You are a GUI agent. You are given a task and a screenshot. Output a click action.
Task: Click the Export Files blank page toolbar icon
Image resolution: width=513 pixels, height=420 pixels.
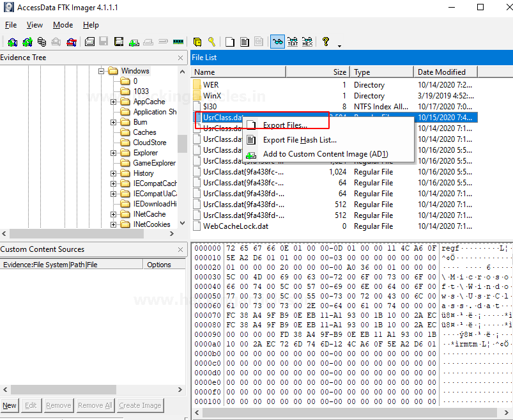pyautogui.click(x=230, y=42)
